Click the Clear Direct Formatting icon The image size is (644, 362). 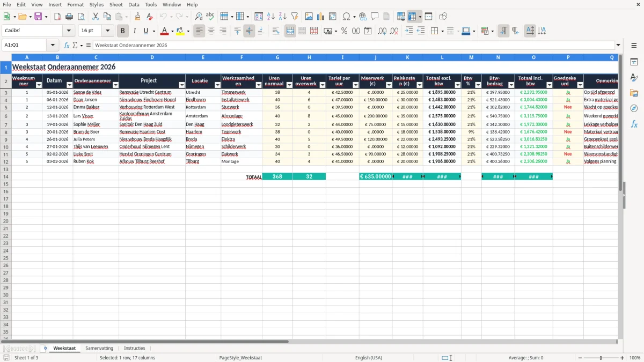coord(149,17)
